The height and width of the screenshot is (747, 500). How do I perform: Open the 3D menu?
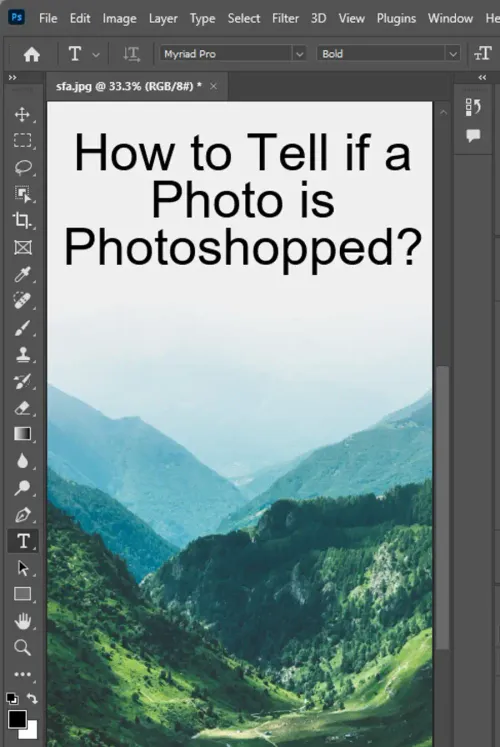click(x=319, y=19)
